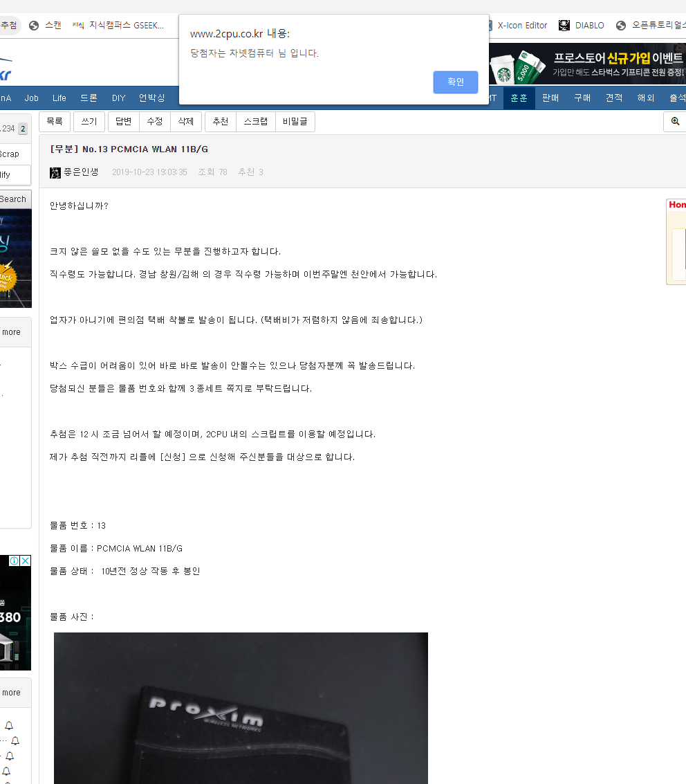Go to the 판매 board
Screen dimensions: 686x784
pos(550,98)
